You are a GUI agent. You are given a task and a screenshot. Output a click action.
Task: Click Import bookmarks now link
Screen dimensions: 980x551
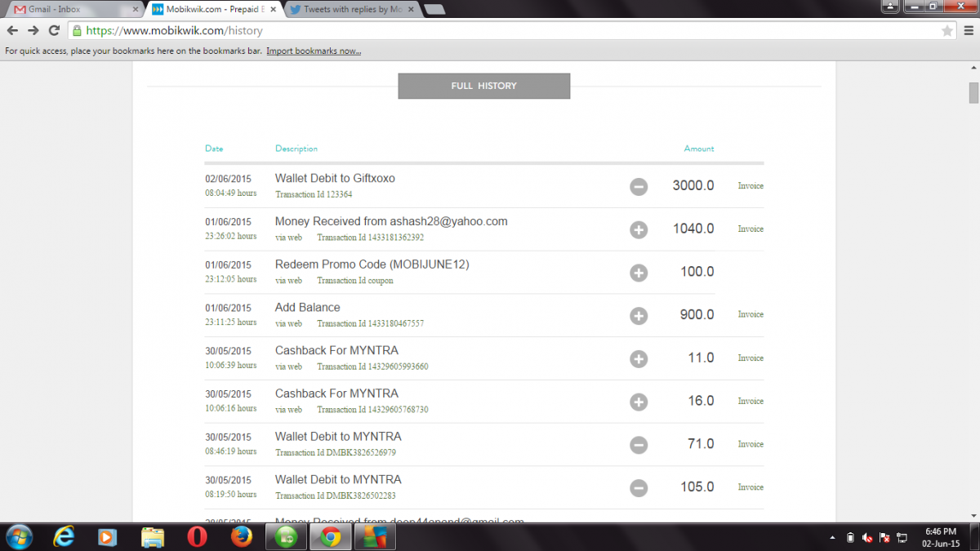pyautogui.click(x=314, y=51)
